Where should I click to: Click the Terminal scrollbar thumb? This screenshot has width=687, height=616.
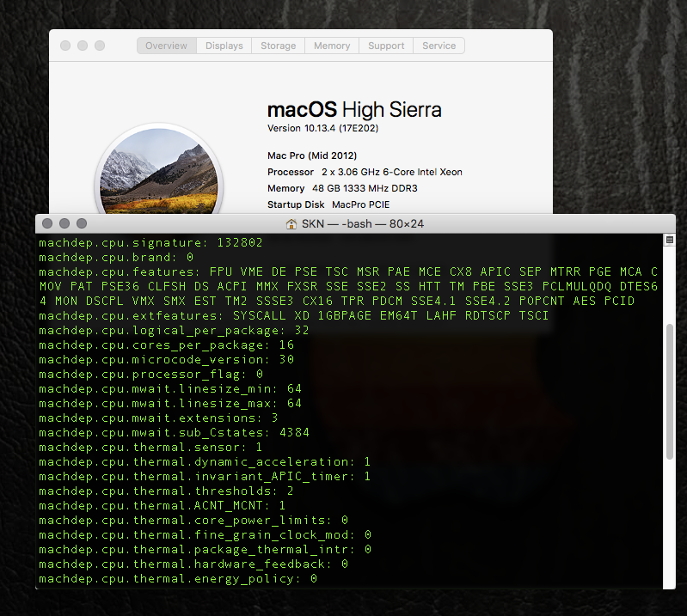[x=669, y=392]
